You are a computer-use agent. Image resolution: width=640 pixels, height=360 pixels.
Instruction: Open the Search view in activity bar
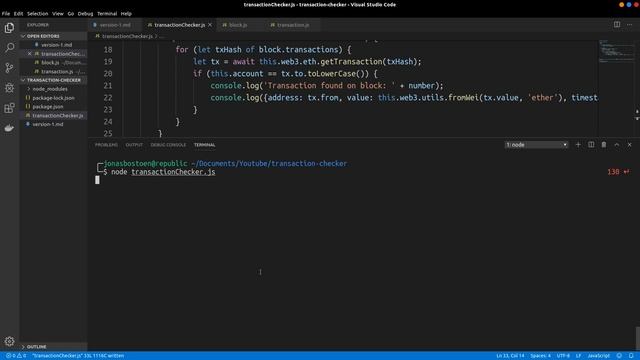point(9,48)
